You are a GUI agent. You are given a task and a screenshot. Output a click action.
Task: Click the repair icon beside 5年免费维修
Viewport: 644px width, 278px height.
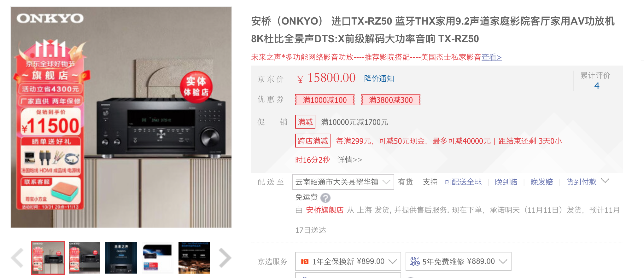click(x=415, y=261)
